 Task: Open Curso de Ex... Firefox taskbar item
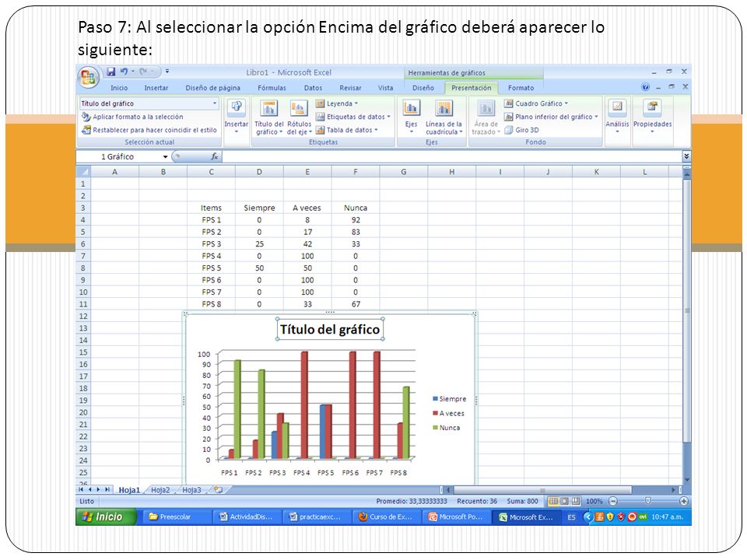(387, 516)
